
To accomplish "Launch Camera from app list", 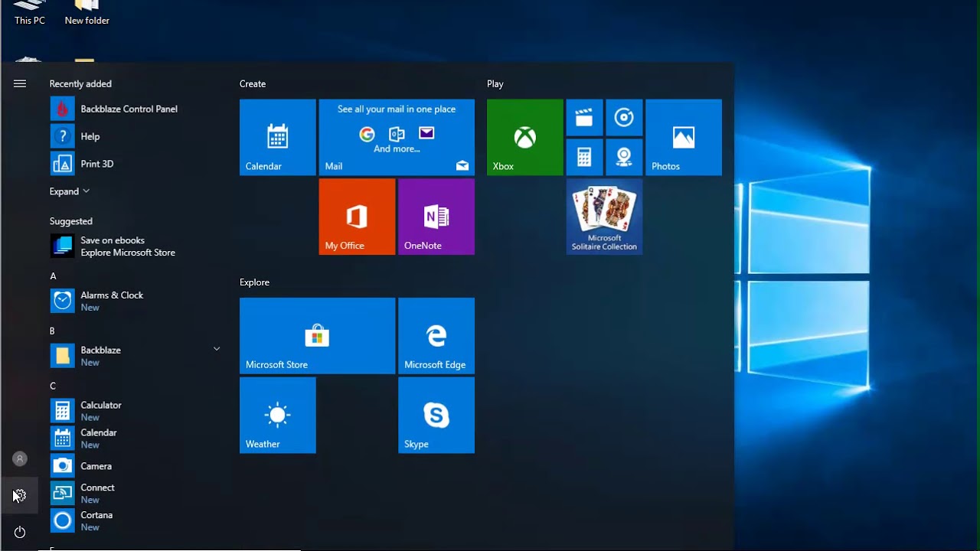I will click(x=136, y=466).
